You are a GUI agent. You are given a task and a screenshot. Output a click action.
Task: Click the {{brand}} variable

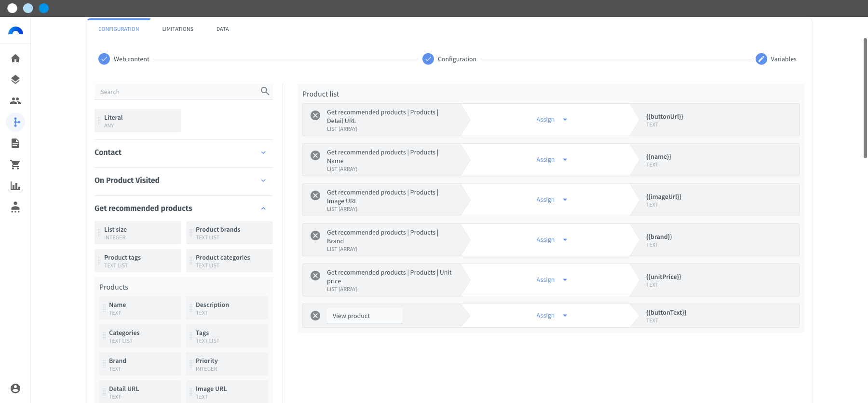pyautogui.click(x=659, y=236)
